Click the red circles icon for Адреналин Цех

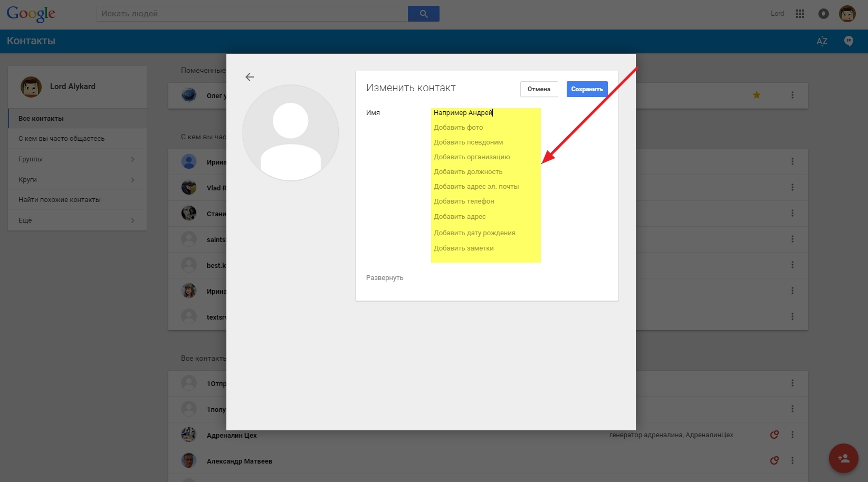click(x=774, y=435)
